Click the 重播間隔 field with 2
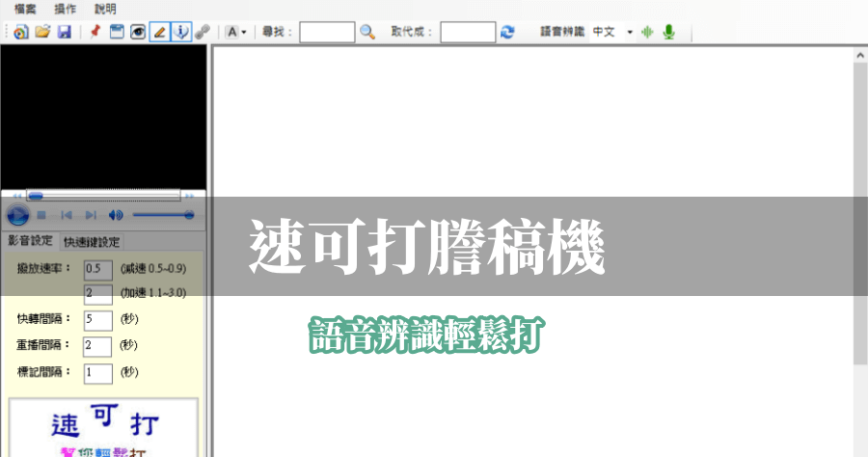The image size is (868, 457). tap(97, 346)
